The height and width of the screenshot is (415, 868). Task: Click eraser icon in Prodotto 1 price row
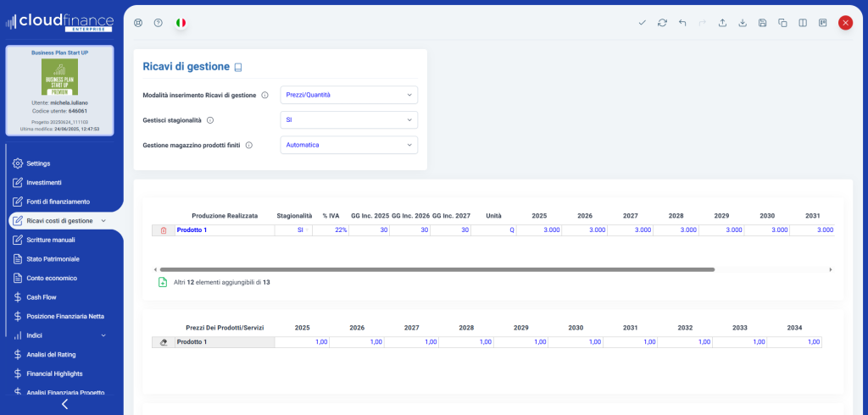point(164,342)
